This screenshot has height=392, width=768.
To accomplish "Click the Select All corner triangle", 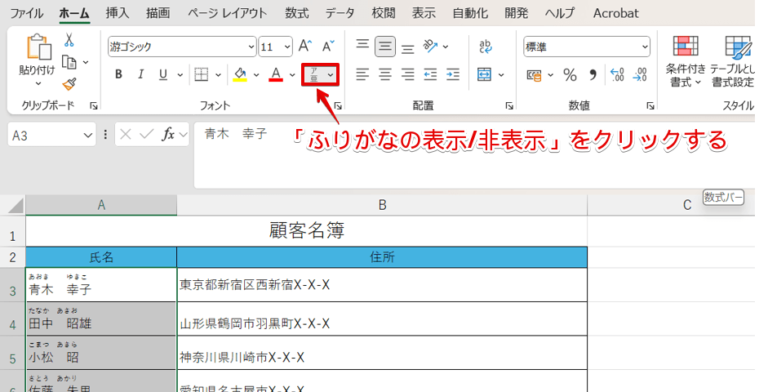I will point(15,205).
